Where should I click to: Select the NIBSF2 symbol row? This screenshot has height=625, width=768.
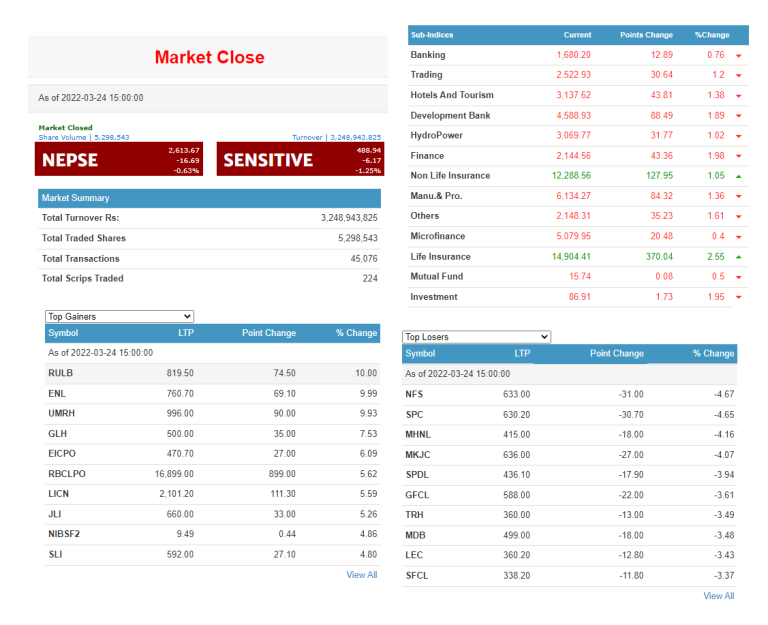[213, 534]
